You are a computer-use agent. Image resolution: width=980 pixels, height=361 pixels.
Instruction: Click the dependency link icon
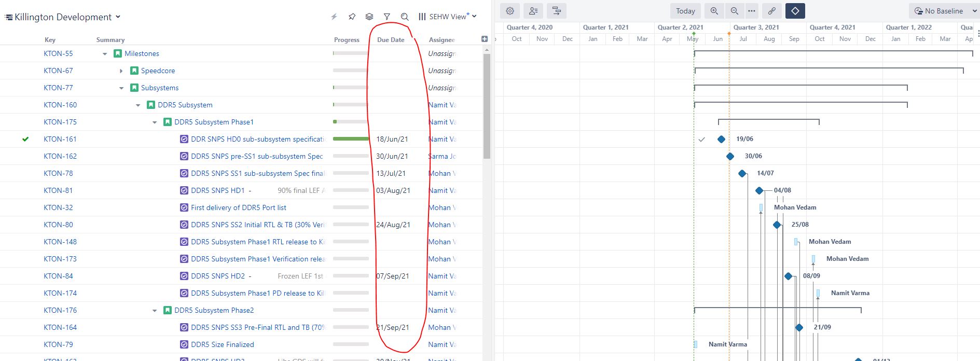pyautogui.click(x=772, y=11)
